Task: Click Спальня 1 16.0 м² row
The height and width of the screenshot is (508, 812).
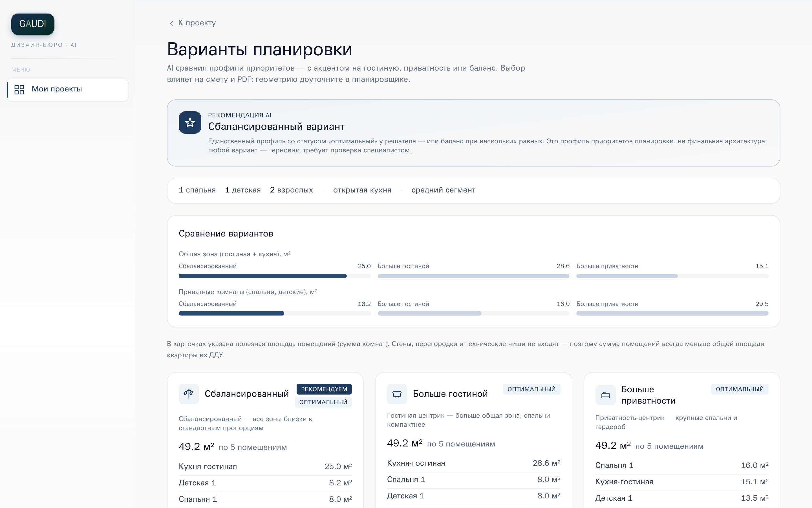Action: point(682,465)
